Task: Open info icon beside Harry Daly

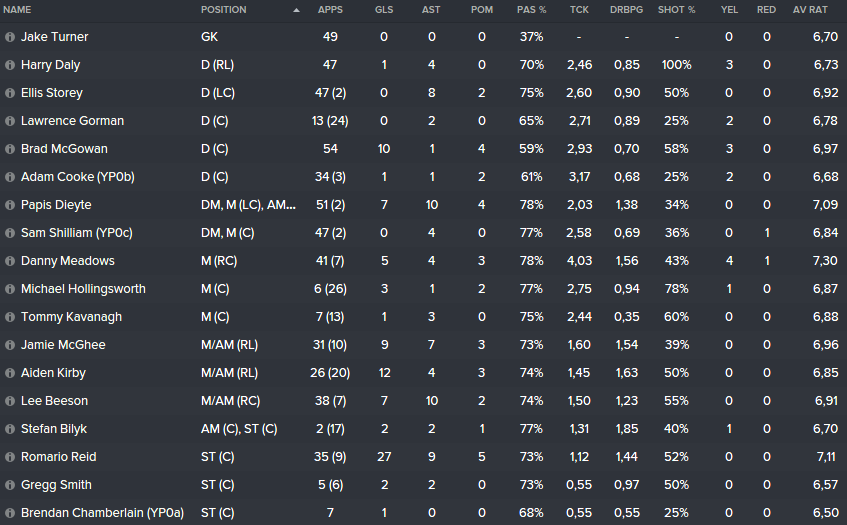Action: click(x=9, y=65)
